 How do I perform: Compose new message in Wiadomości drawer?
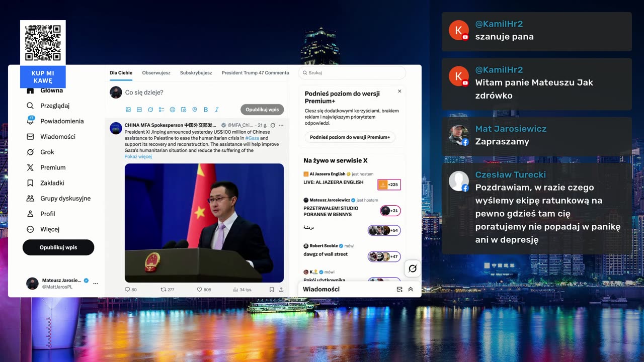pyautogui.click(x=399, y=289)
